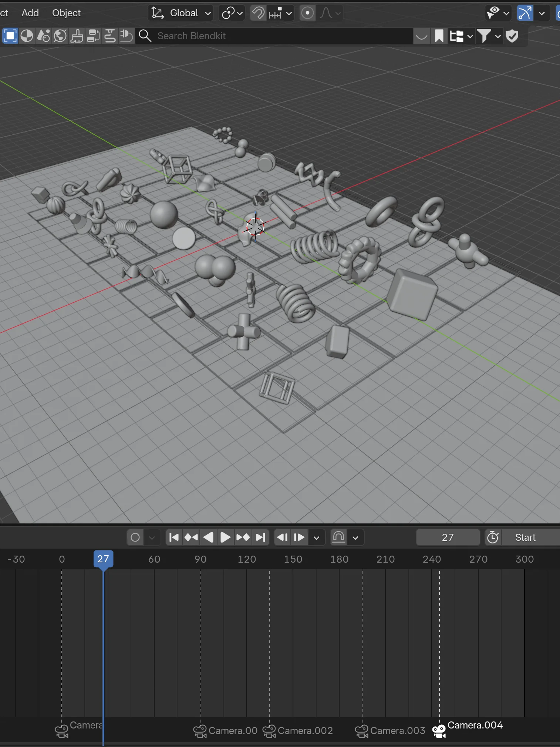Select BlendKit scenes asset icon
Viewport: 560px width, 747px height.
tap(43, 36)
